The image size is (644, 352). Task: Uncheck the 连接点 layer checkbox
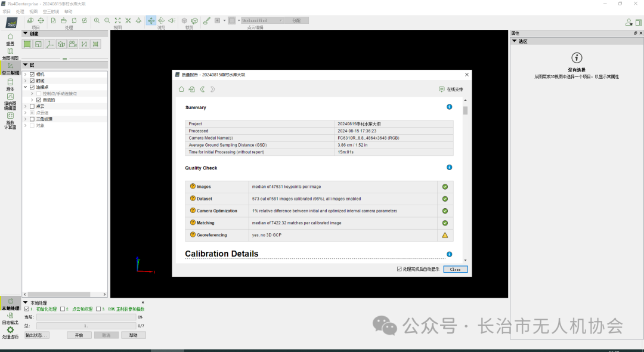pyautogui.click(x=32, y=87)
